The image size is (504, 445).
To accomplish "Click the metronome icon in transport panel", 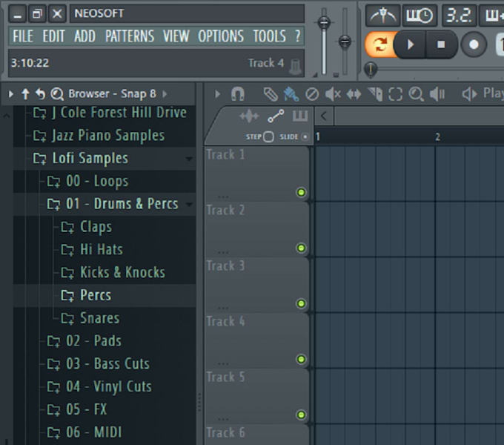I will tap(382, 14).
